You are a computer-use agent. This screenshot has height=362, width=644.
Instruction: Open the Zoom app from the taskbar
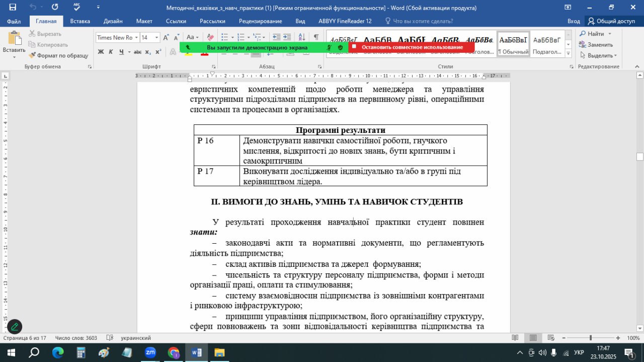click(150, 352)
